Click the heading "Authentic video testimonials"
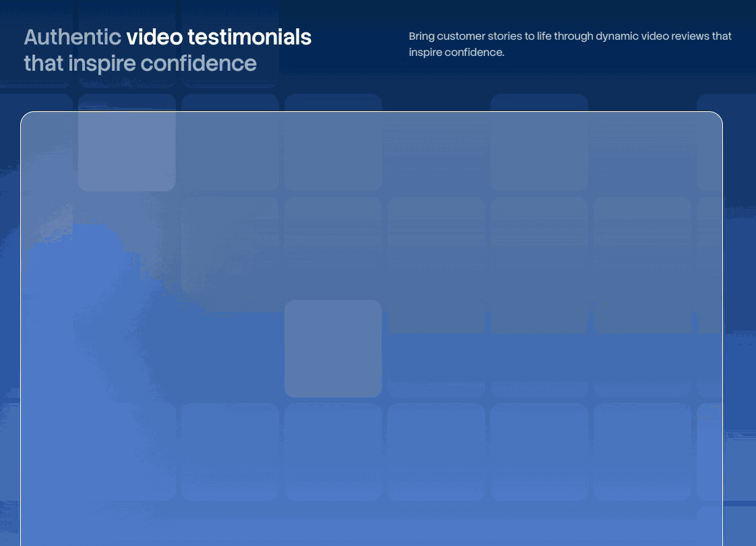Image resolution: width=756 pixels, height=546 pixels. [168, 50]
